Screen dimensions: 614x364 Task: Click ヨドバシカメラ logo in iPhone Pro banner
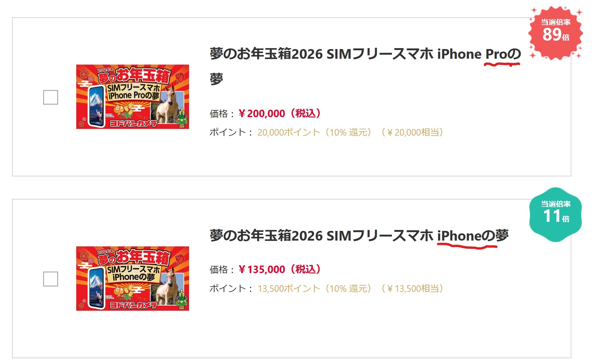pos(133,124)
